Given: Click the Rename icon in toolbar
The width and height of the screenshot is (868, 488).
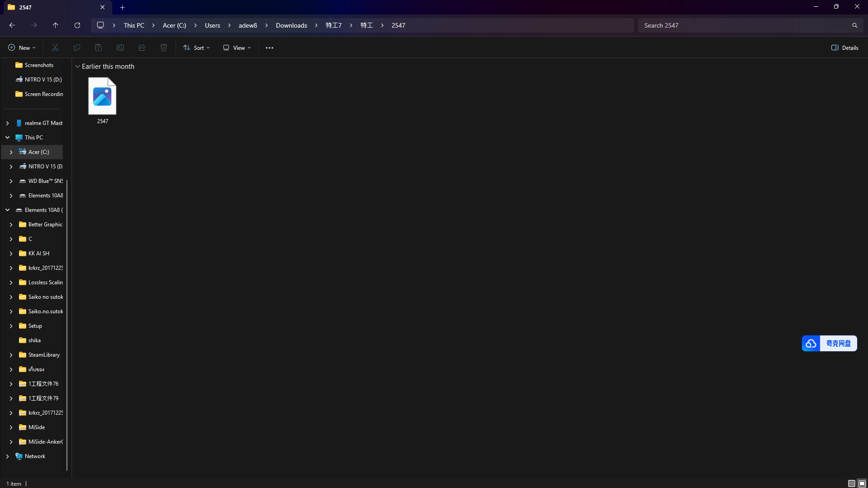Looking at the screenshot, I should pos(120,48).
